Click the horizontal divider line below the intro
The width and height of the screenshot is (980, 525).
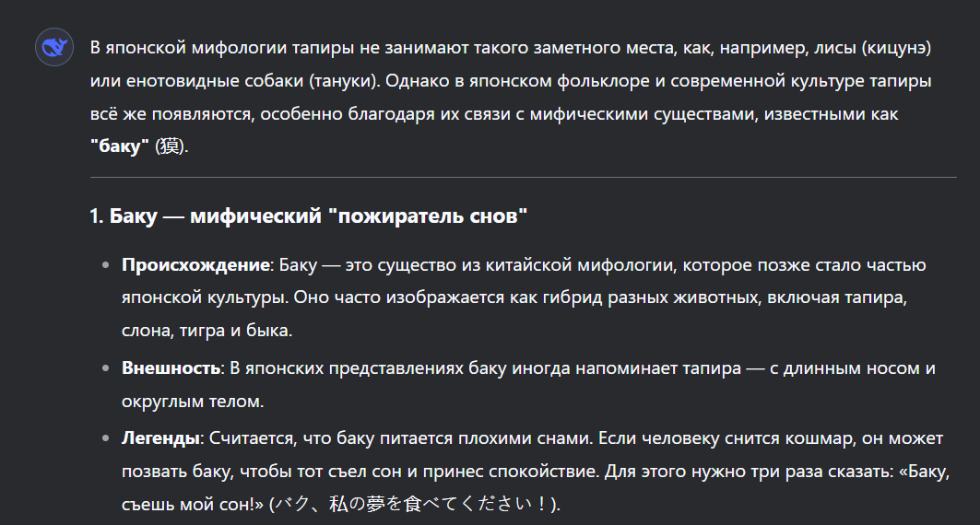coord(523,177)
